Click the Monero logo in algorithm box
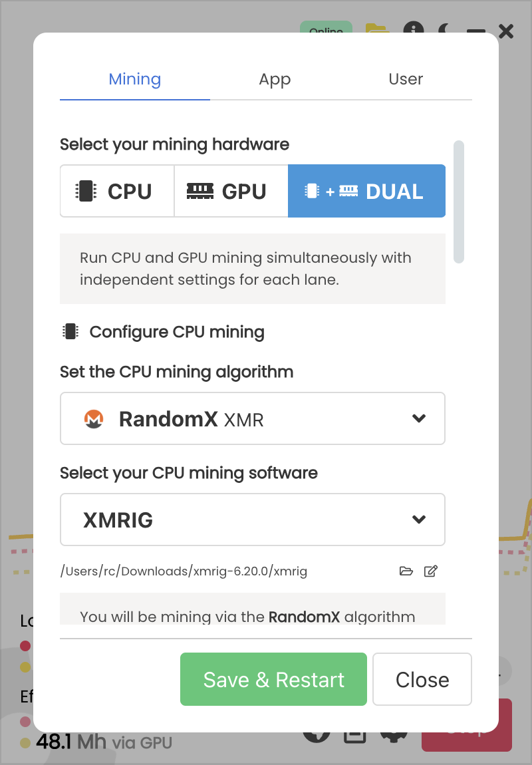The image size is (532, 765). [x=94, y=418]
